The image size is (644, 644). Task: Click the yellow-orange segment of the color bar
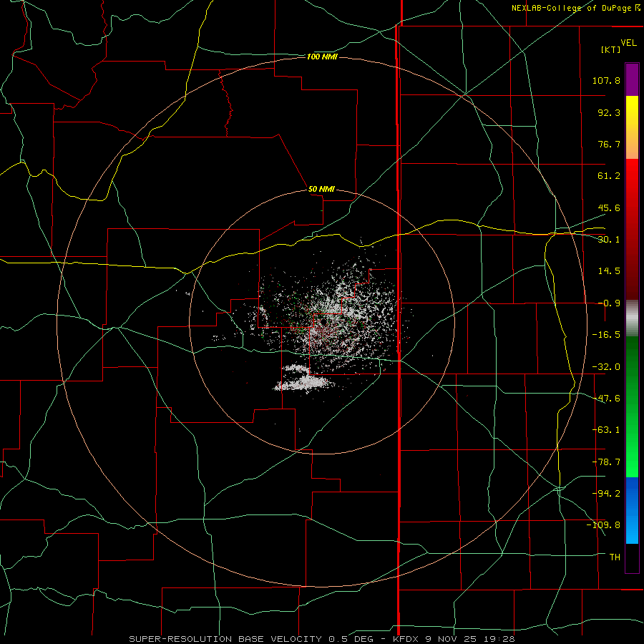coord(632,127)
